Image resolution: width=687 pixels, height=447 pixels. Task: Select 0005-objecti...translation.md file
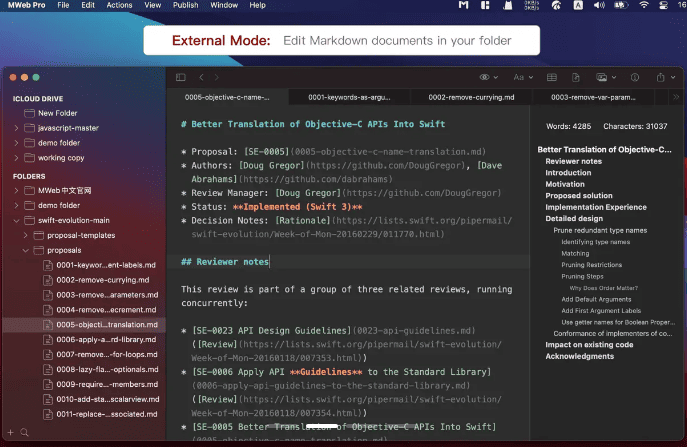tap(107, 325)
